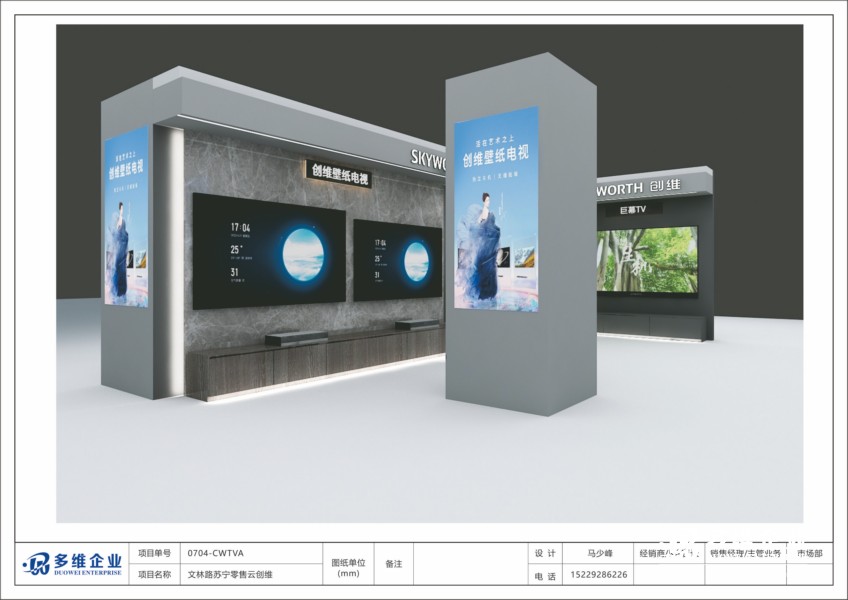Click the 设计 designer label
The height and width of the screenshot is (600, 848).
pyautogui.click(x=545, y=553)
